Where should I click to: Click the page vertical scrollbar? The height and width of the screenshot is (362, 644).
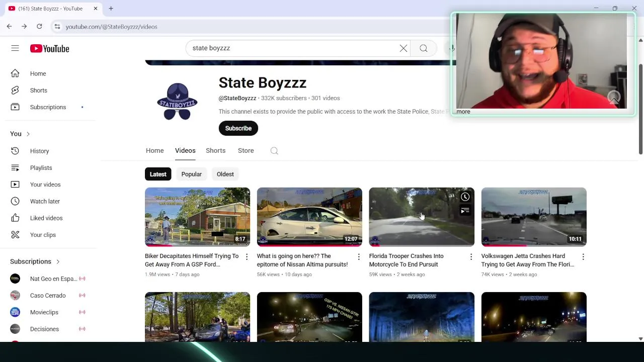640,109
